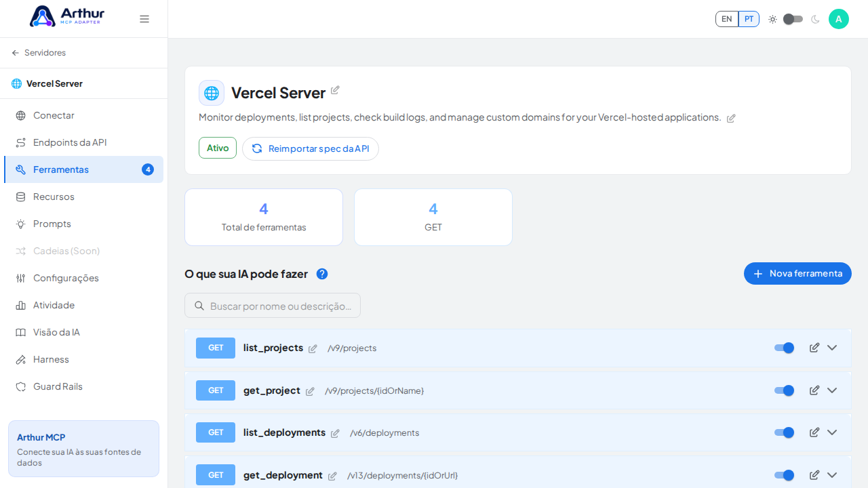
Task: Open Harness section
Action: [x=83, y=359]
